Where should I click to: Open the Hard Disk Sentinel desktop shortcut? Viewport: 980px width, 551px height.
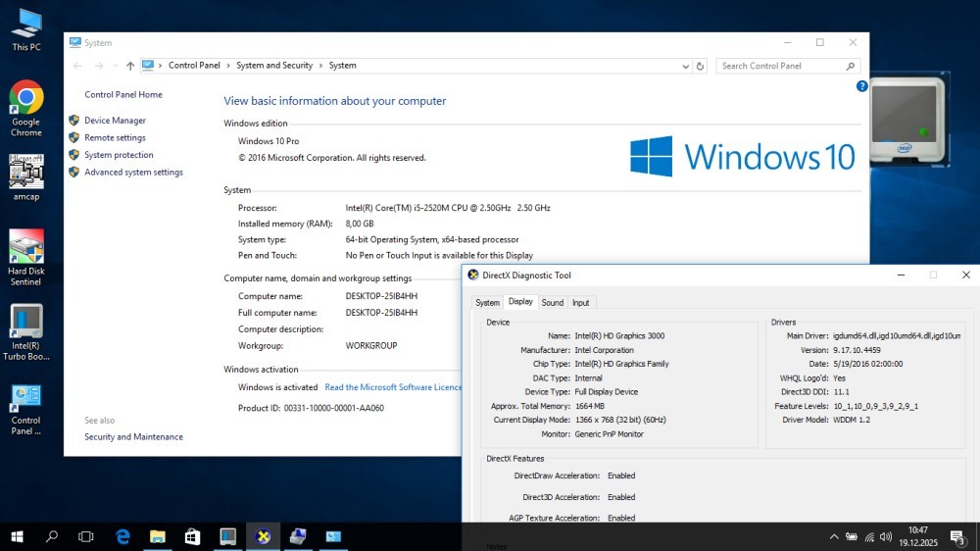(26, 247)
